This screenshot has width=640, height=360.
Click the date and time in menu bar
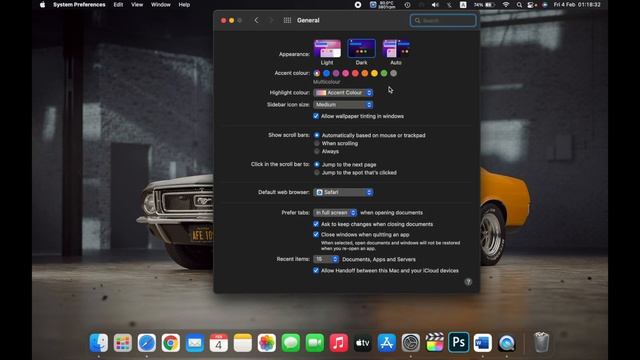(577, 5)
